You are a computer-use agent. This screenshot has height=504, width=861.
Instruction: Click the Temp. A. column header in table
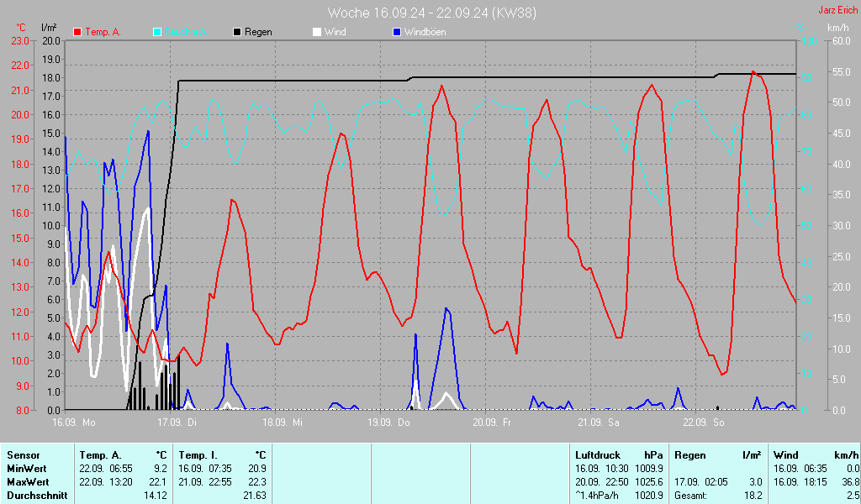(100, 455)
